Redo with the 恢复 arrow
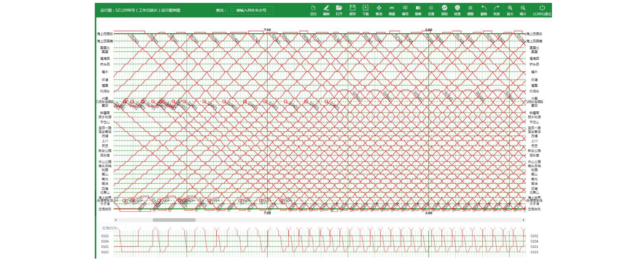This screenshot has height=260, width=644. pos(497,10)
